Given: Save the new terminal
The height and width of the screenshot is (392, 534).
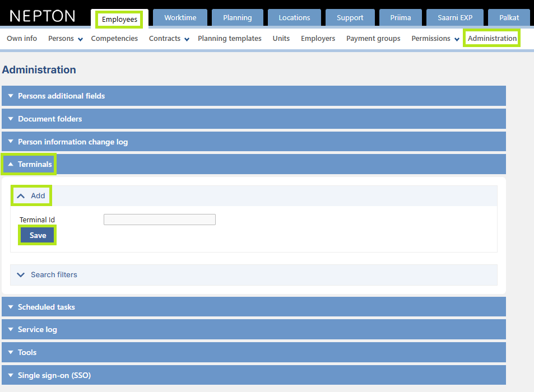Looking at the screenshot, I should click(38, 235).
